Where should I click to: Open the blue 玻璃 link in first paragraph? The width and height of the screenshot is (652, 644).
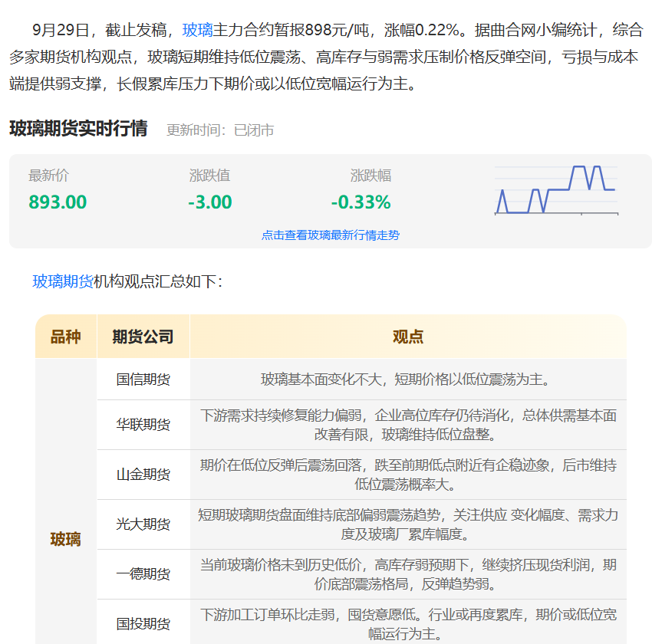point(197,30)
